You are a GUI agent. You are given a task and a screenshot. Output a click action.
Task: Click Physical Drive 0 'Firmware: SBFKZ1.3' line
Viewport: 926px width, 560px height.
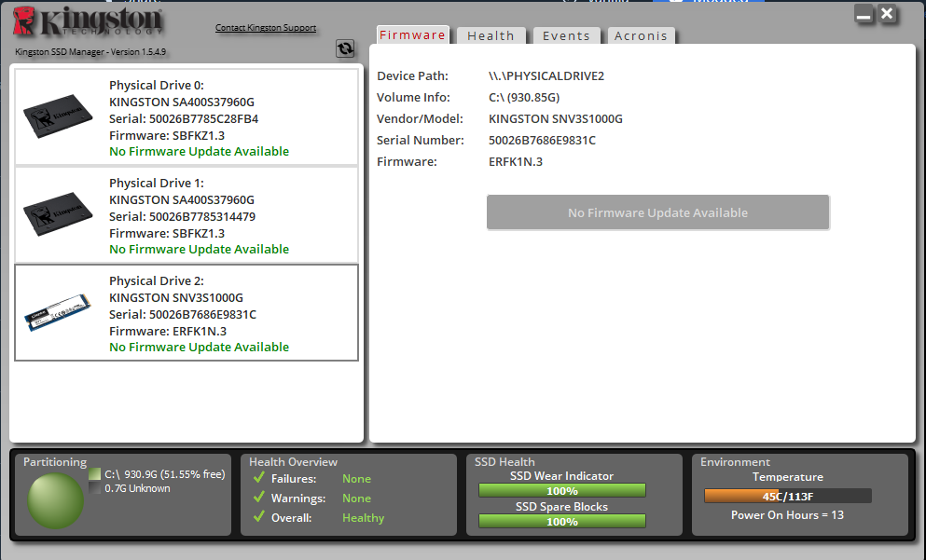[167, 135]
